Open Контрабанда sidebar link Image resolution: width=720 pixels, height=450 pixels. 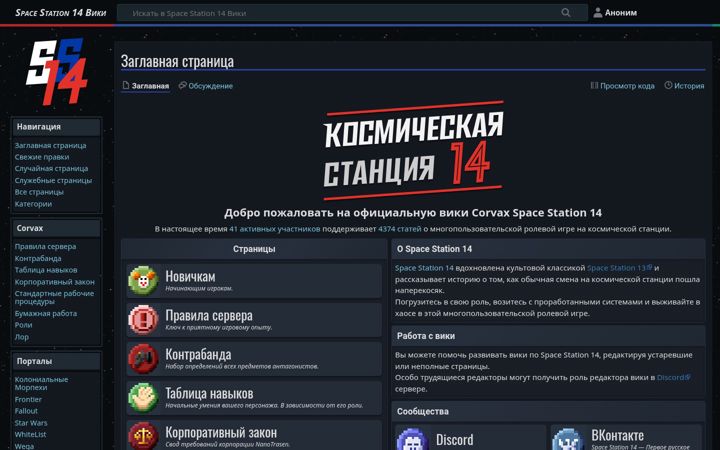38,259
